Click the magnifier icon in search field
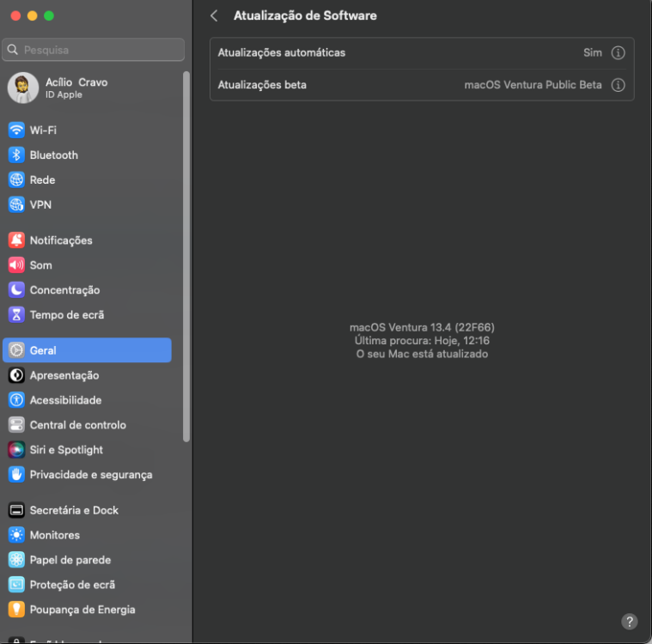The height and width of the screenshot is (644, 652). pyautogui.click(x=13, y=50)
